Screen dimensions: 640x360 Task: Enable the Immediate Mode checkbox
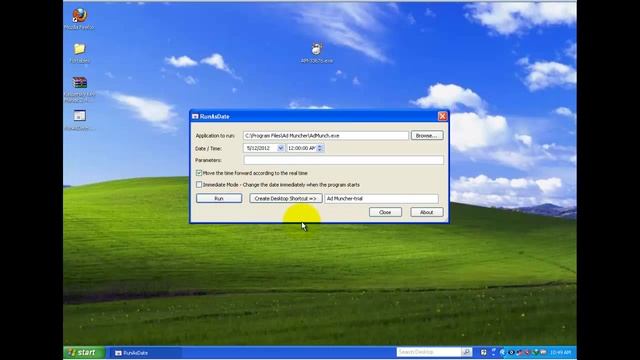click(x=199, y=185)
